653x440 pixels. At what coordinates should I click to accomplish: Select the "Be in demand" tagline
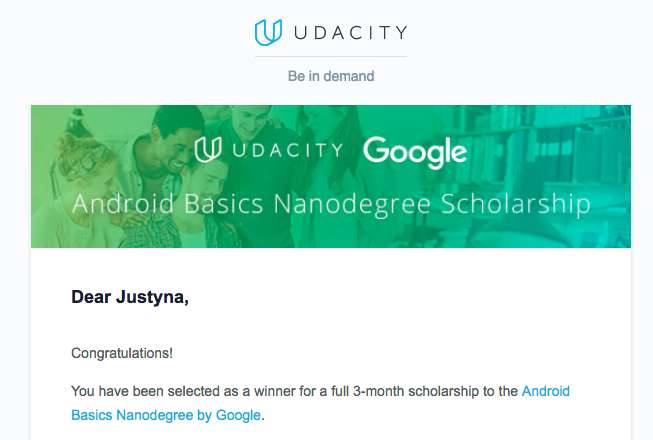click(x=331, y=76)
